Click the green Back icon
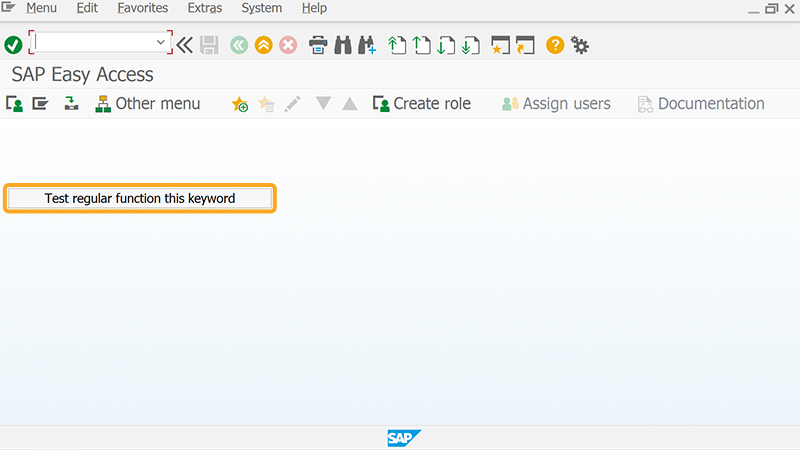800x450 pixels. click(x=239, y=45)
